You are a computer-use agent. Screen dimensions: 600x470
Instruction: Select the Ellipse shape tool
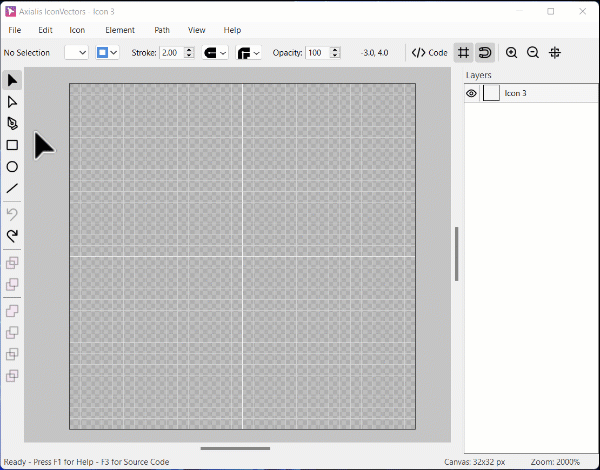click(12, 167)
